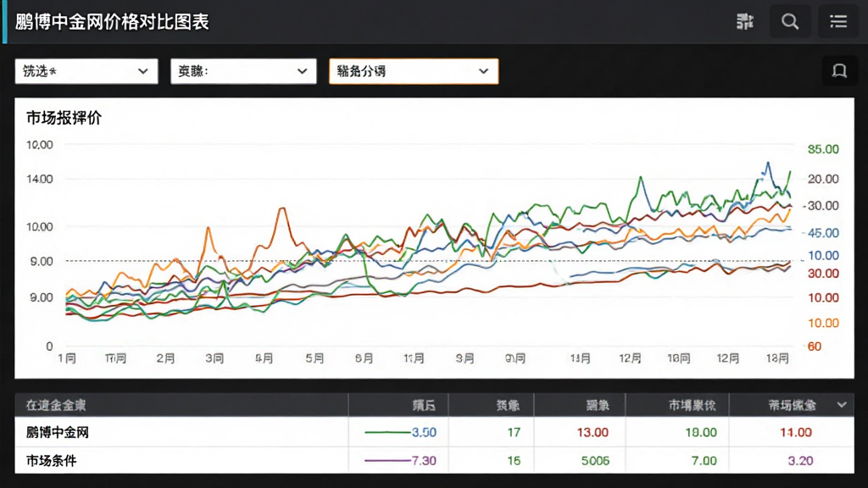
Task: Click the 14.00 left axis label
Action: [x=39, y=179]
